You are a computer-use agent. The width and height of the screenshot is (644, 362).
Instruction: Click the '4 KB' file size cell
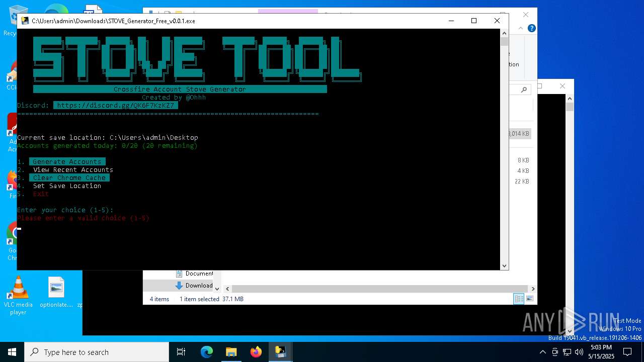523,170
